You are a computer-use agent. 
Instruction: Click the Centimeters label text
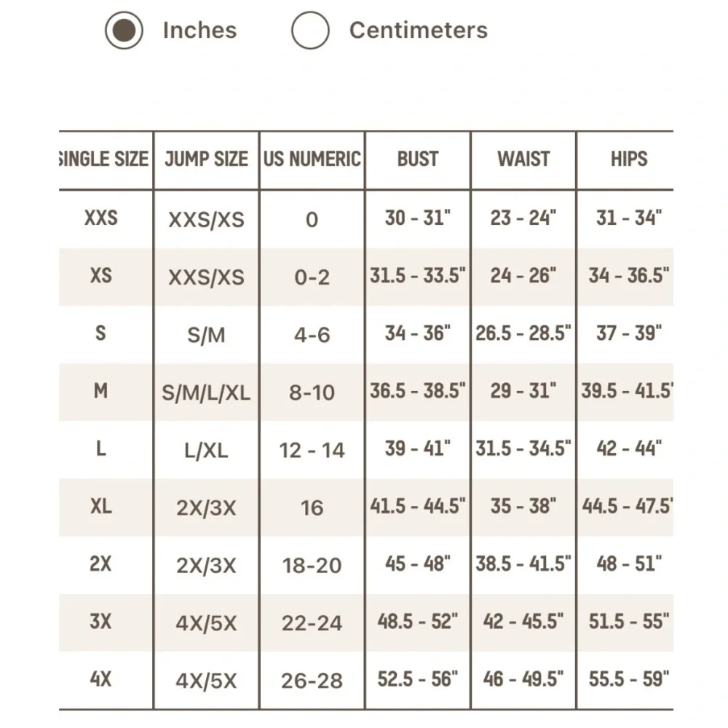(x=419, y=30)
